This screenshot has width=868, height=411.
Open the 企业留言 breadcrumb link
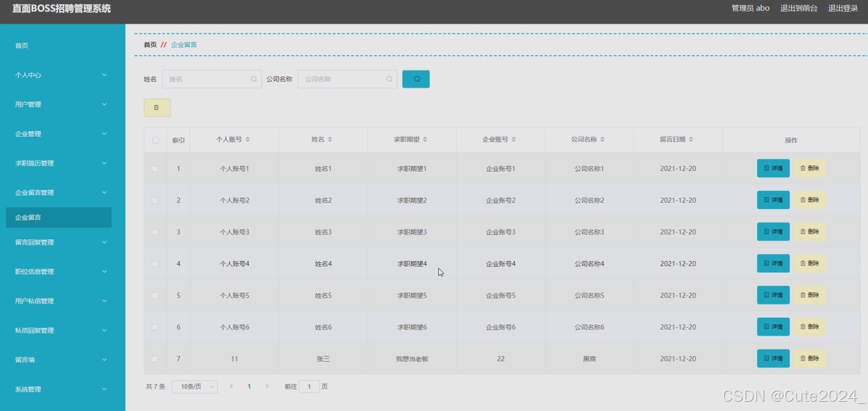tap(184, 44)
